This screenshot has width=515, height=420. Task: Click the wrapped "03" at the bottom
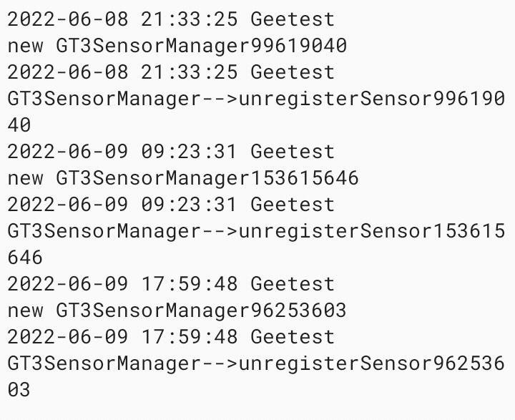pos(19,390)
